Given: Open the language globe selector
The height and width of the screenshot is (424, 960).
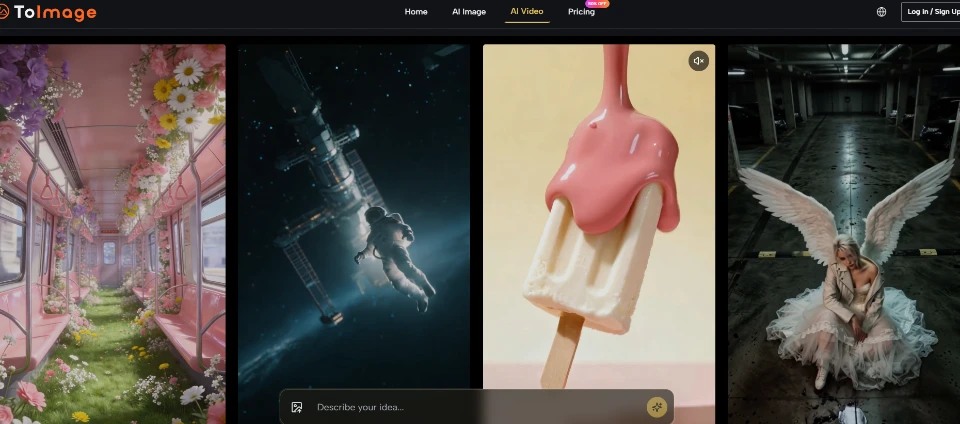Looking at the screenshot, I should [x=881, y=12].
